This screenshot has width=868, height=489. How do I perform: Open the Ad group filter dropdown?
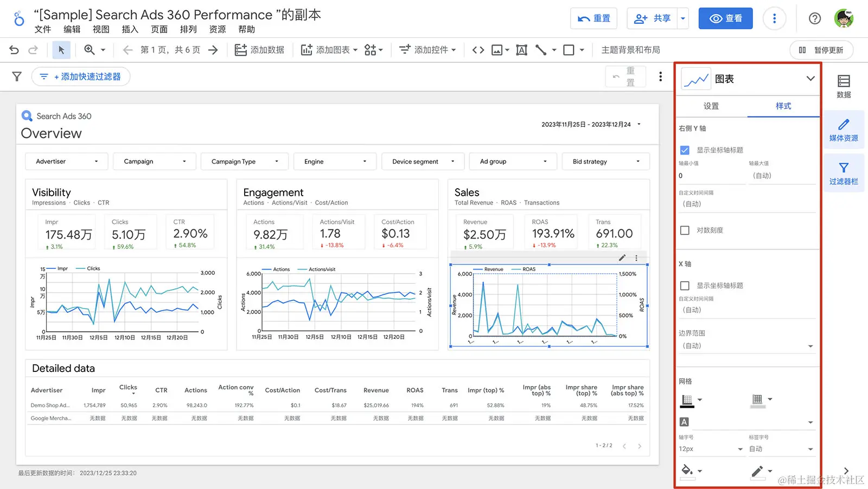(x=513, y=162)
